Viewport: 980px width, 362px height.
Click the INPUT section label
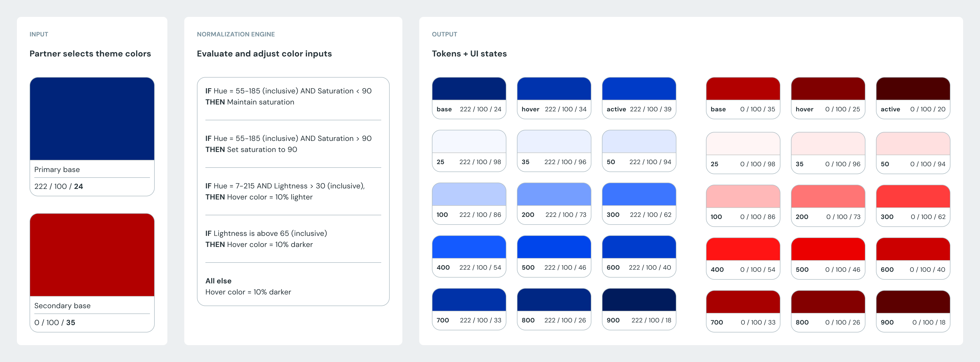pos(39,34)
